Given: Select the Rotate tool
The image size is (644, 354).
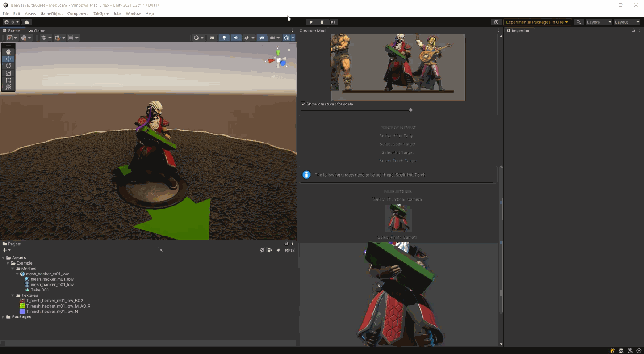Looking at the screenshot, I should (8, 66).
